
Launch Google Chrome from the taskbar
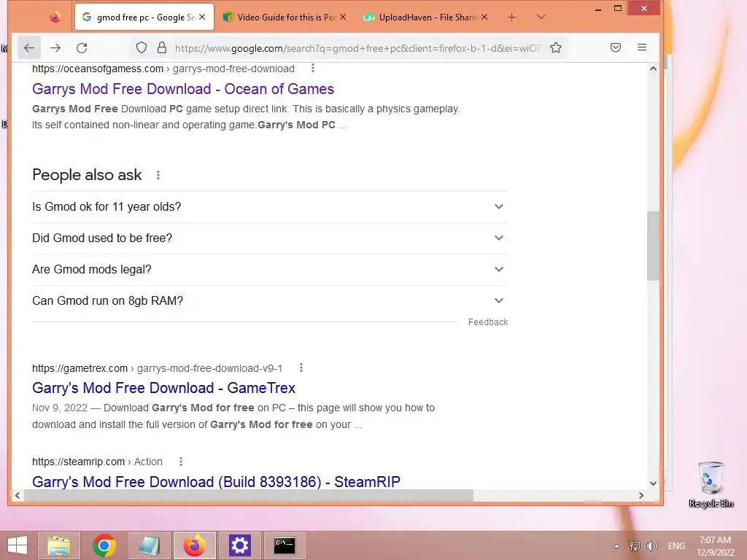pos(104,545)
